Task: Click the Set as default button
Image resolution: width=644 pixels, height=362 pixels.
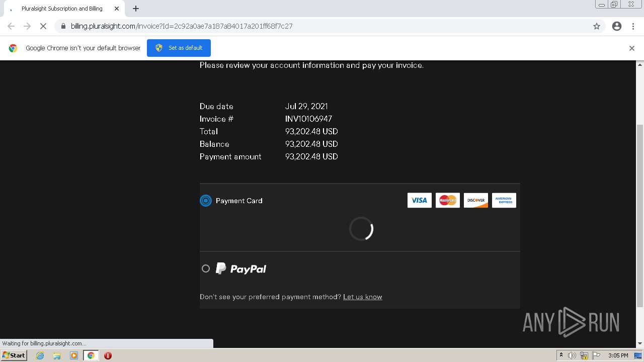Action: (x=179, y=48)
